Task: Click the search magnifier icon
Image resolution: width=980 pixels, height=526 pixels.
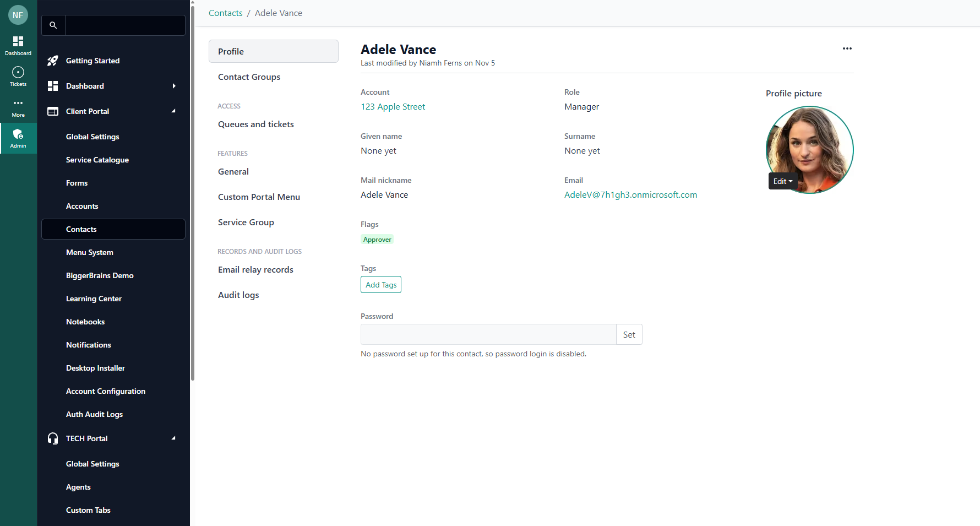Action: (53, 25)
